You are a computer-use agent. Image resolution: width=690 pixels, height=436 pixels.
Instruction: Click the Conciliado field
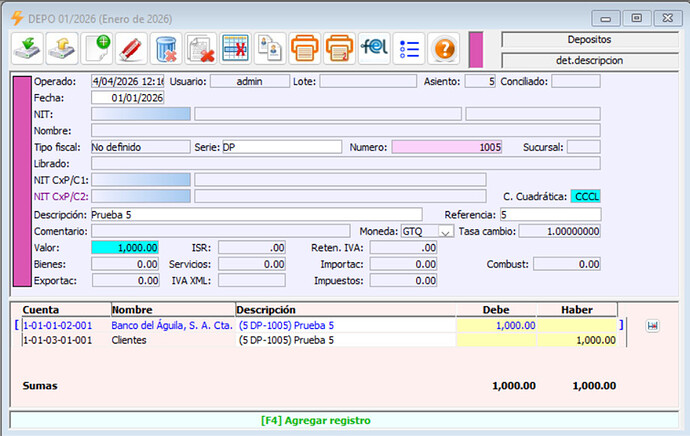(576, 81)
